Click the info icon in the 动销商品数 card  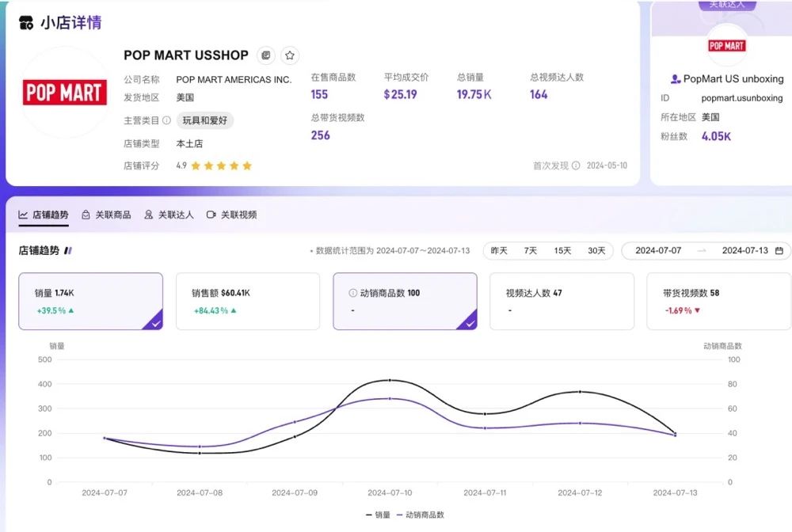coord(352,293)
